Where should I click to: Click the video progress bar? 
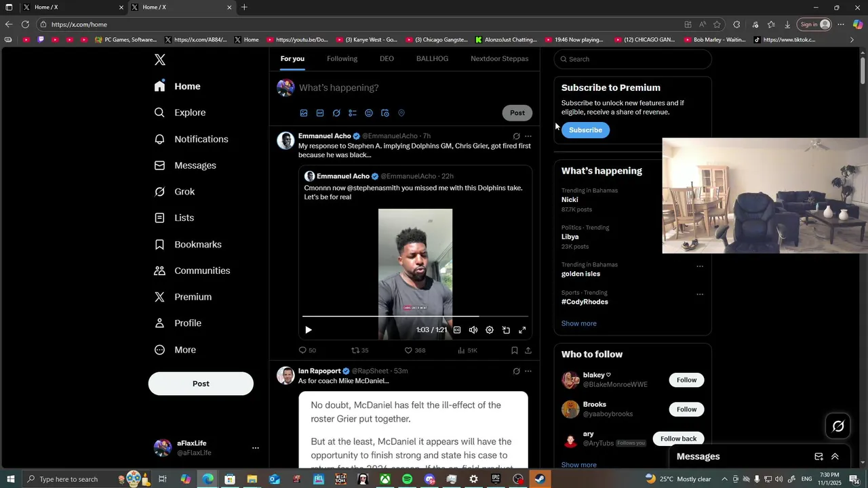[415, 317]
